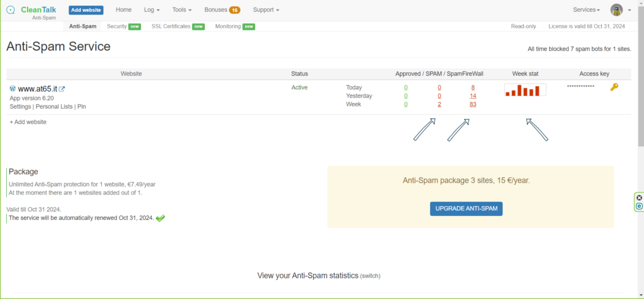The height and width of the screenshot is (299, 644).
Task: Click Anti-Spam package 3 sites offer text
Action: click(466, 180)
